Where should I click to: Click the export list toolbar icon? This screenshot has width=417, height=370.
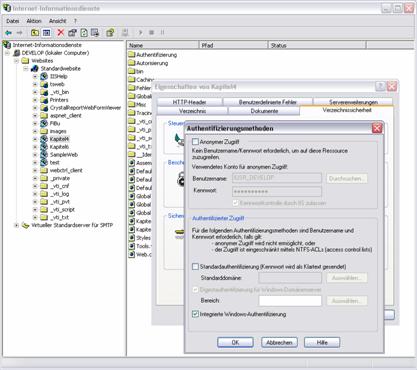(x=95, y=32)
